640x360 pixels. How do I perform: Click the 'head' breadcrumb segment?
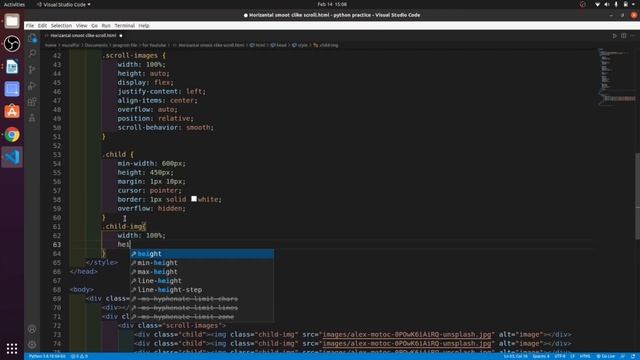[281, 45]
